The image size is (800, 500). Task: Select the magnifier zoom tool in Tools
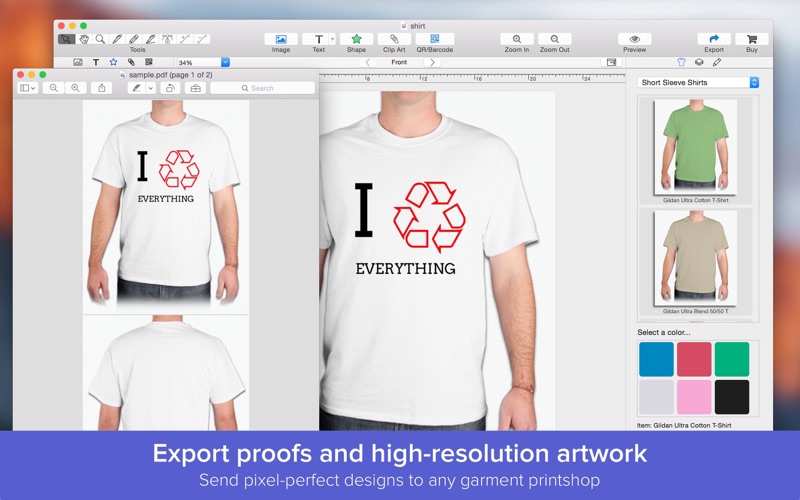(101, 39)
